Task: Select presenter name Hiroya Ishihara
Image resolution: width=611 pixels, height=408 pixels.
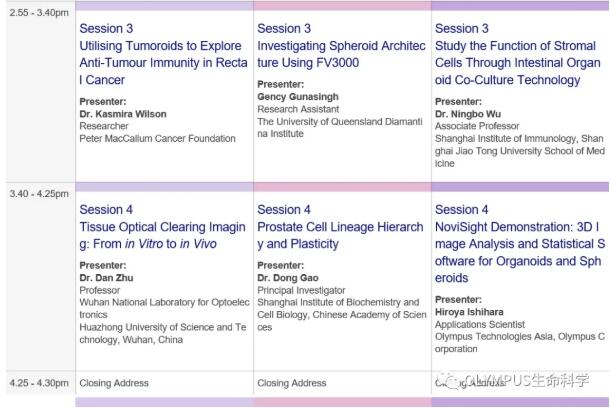Action: point(469,312)
